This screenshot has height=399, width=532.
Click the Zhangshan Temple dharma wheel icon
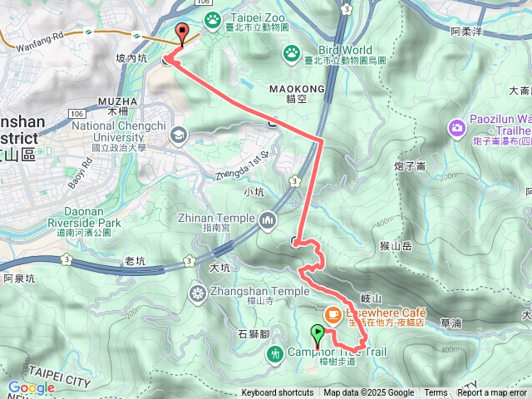pyautogui.click(x=198, y=293)
